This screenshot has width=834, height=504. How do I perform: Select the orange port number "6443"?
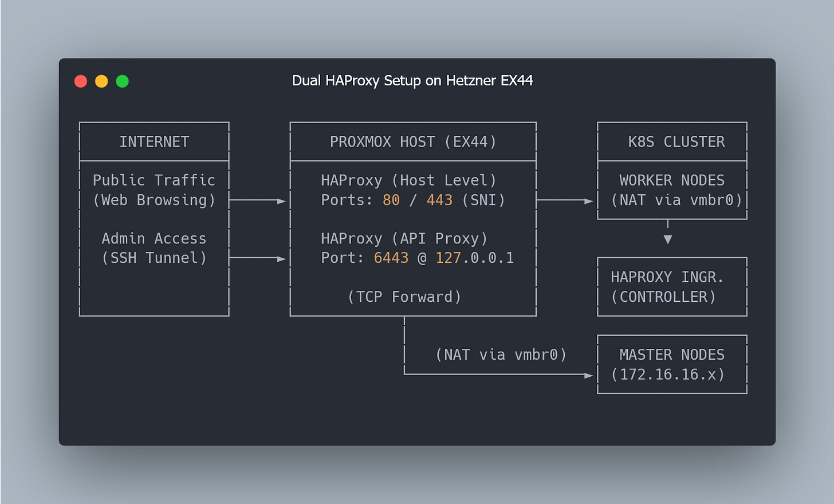tap(391, 258)
